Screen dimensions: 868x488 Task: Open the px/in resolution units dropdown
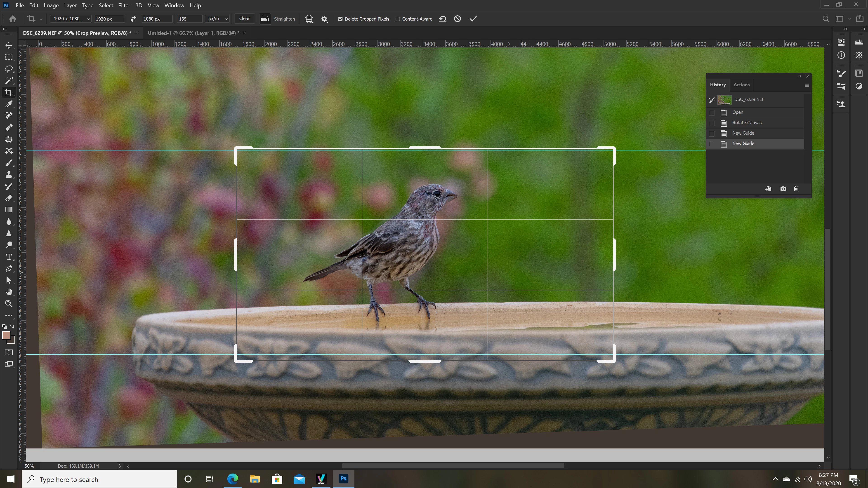click(x=217, y=19)
